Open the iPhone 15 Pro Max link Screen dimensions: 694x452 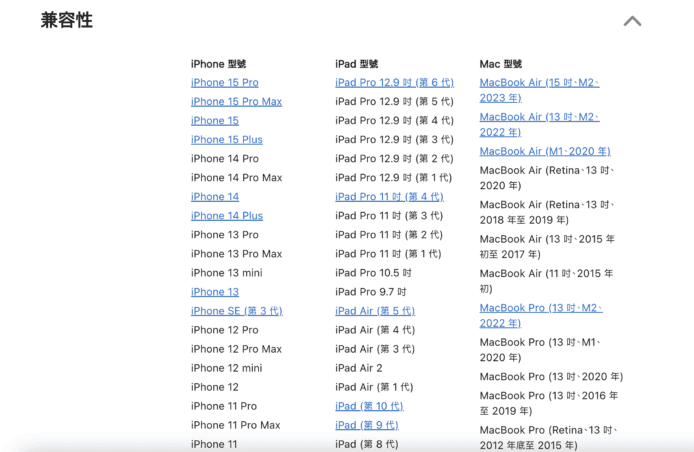(x=236, y=102)
